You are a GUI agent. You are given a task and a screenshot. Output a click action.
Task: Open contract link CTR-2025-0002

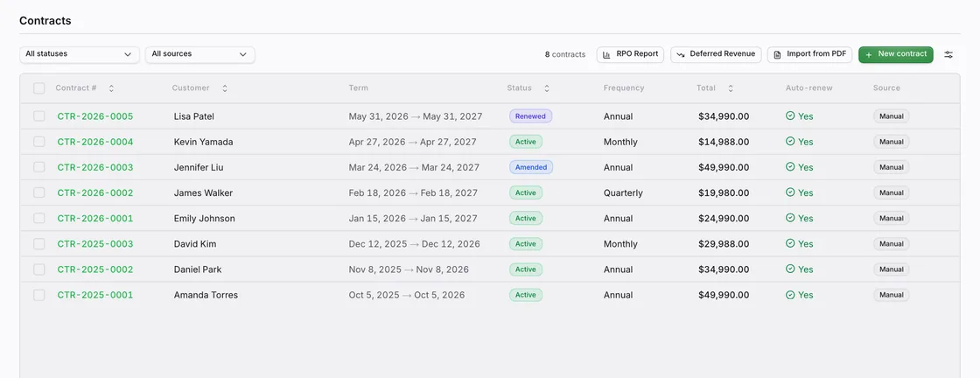95,269
